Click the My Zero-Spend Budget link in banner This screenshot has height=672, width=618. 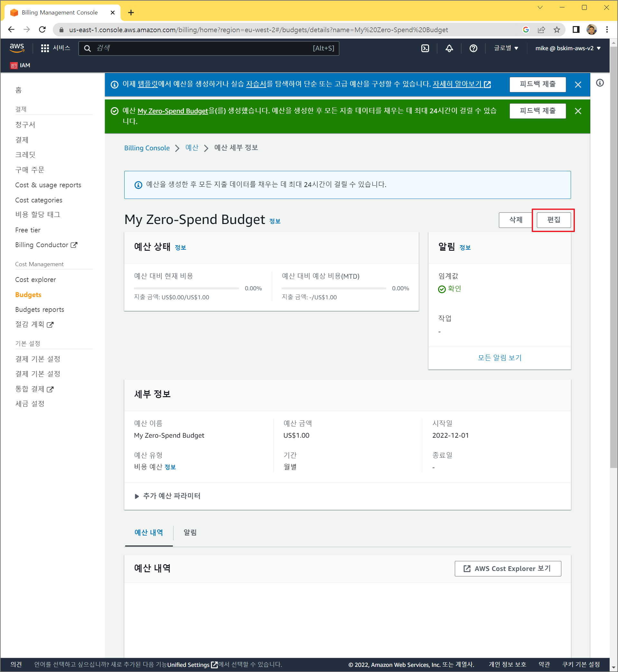(x=173, y=111)
